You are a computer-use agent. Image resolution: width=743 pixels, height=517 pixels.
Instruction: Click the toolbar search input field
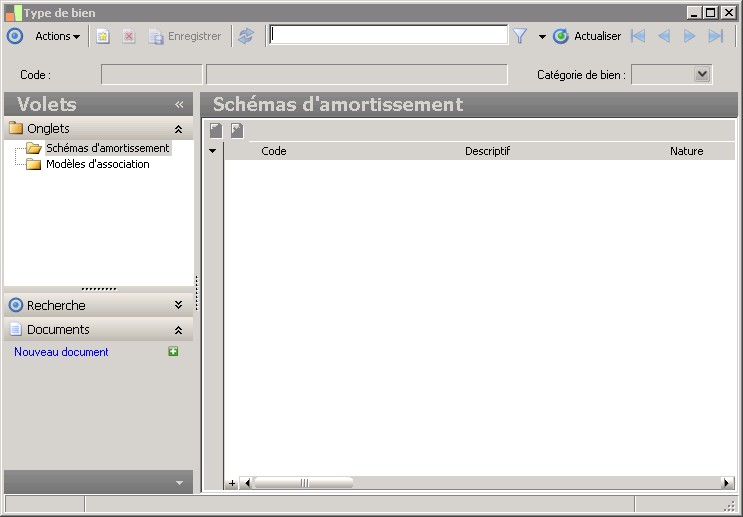tap(388, 35)
